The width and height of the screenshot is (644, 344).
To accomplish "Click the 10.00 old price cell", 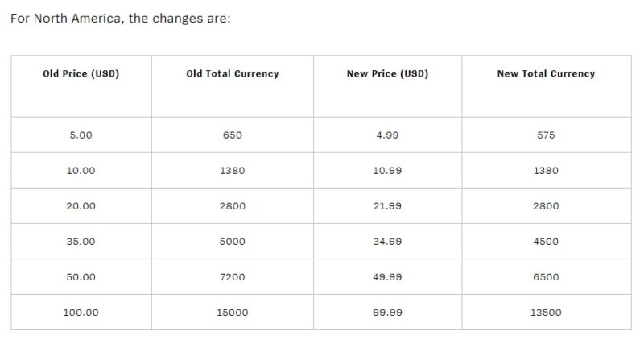I will coord(81,171).
